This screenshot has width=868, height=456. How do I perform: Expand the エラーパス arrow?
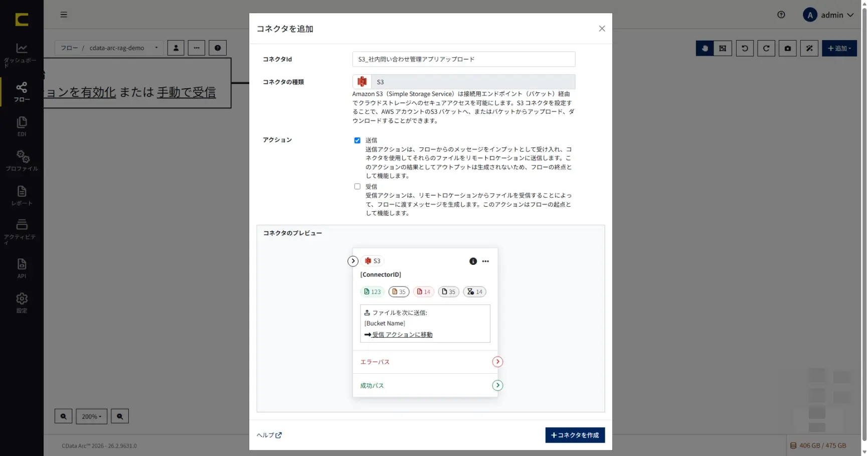pos(497,362)
